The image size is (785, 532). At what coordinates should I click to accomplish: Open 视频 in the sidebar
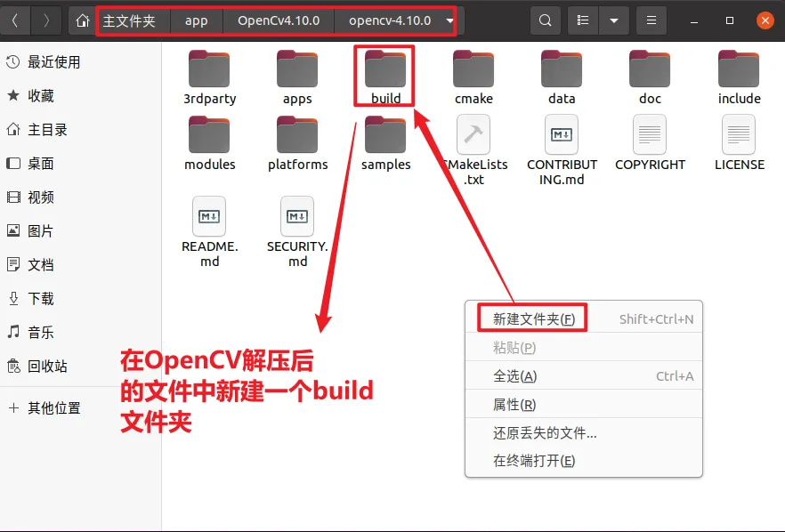pos(80,197)
